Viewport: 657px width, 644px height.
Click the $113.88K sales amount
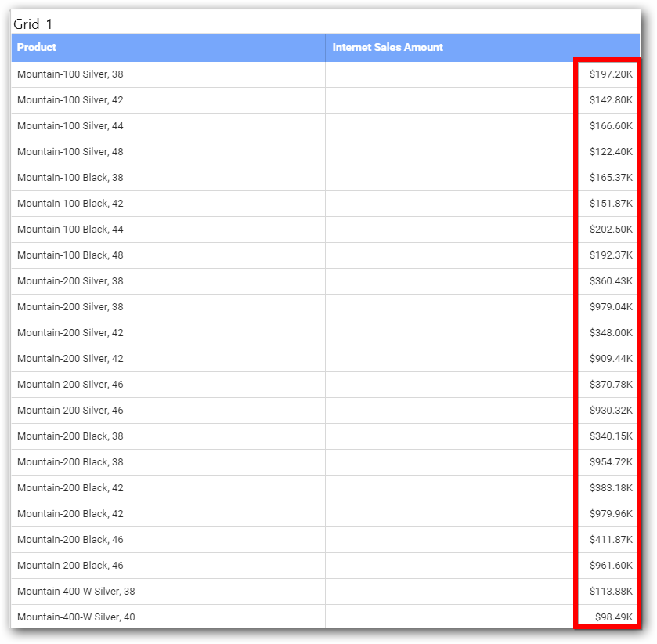point(611,592)
